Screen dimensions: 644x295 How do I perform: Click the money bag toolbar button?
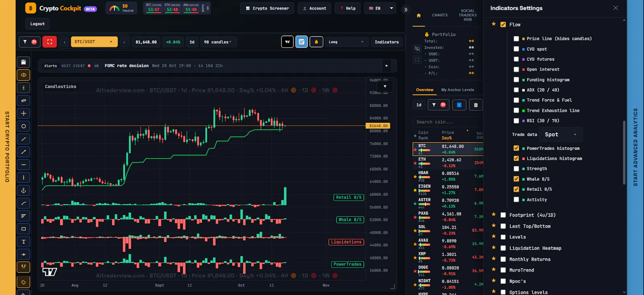[x=316, y=42]
